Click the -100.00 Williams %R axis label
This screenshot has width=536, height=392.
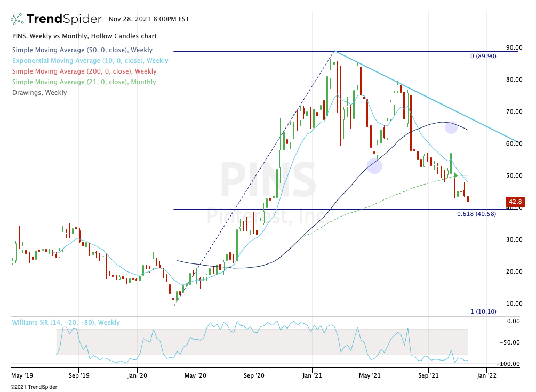tap(508, 364)
